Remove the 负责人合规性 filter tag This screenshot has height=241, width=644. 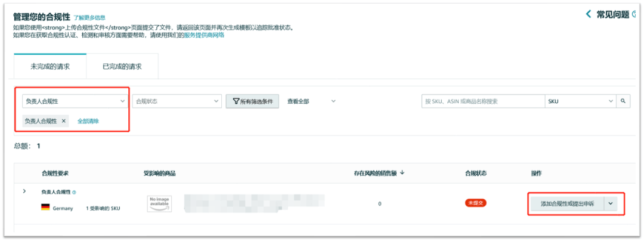(64, 121)
